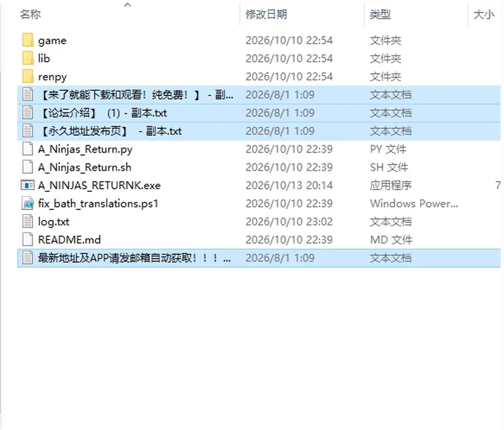The width and height of the screenshot is (504, 430).
Task: Sort files by 类型 column header
Action: [x=380, y=15]
